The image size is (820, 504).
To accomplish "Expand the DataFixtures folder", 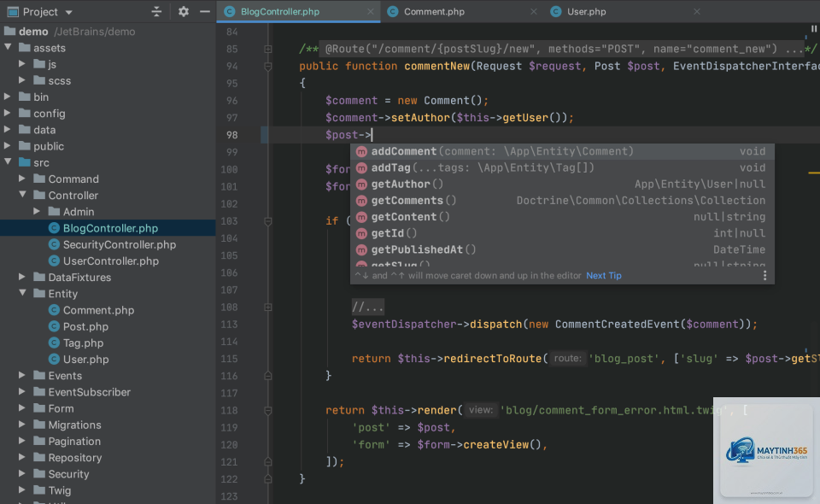I will pos(22,277).
